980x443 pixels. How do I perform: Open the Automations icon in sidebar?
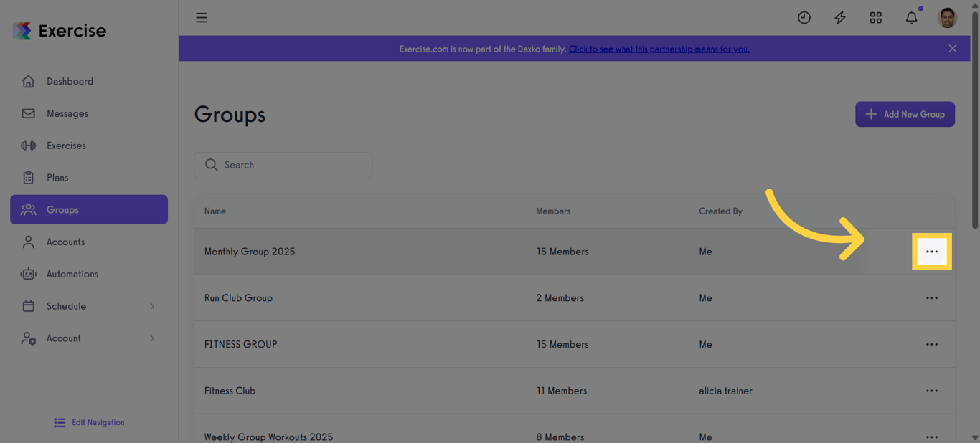click(x=28, y=274)
